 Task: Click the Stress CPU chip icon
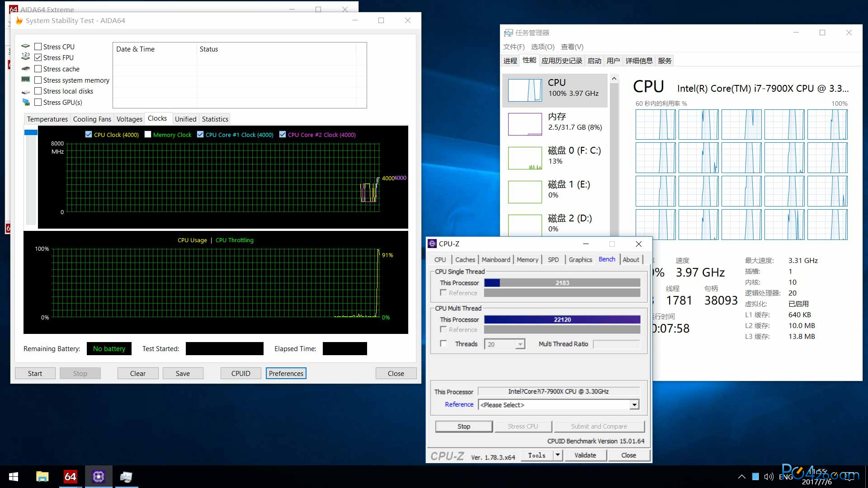click(26, 46)
